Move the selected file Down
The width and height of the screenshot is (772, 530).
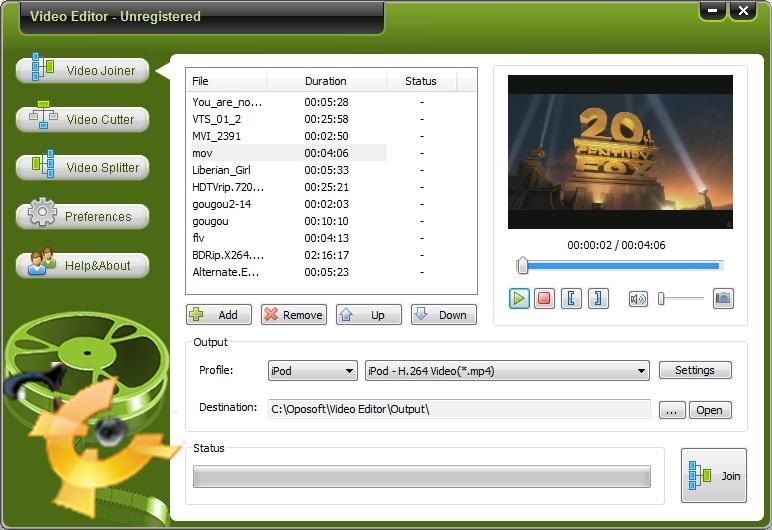443,315
